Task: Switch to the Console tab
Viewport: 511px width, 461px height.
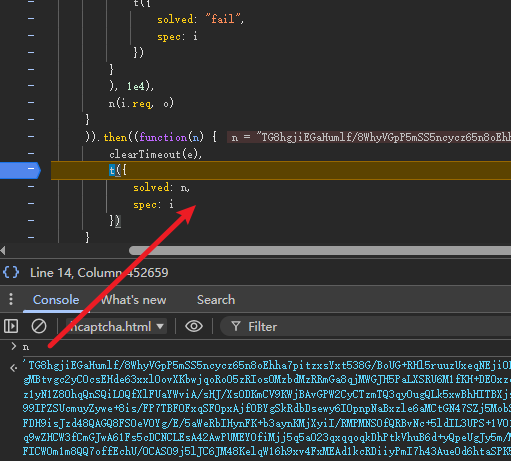Action: 56,300
